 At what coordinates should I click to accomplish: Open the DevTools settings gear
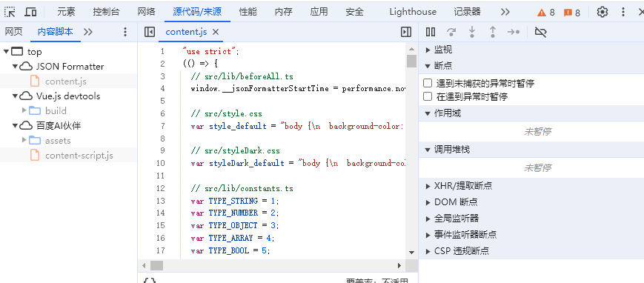point(602,12)
